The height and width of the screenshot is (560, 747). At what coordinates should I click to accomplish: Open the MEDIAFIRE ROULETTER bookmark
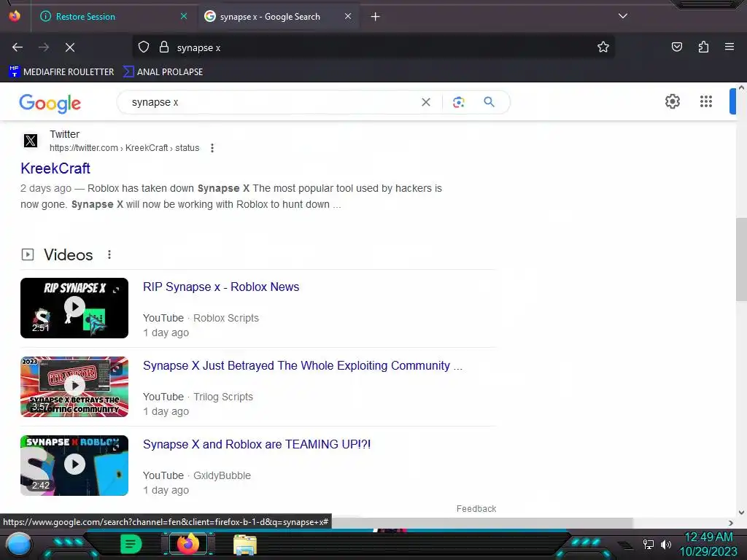point(61,72)
